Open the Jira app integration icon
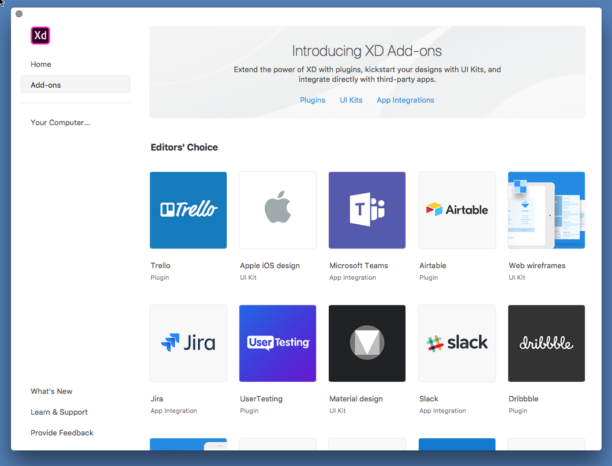 [188, 343]
